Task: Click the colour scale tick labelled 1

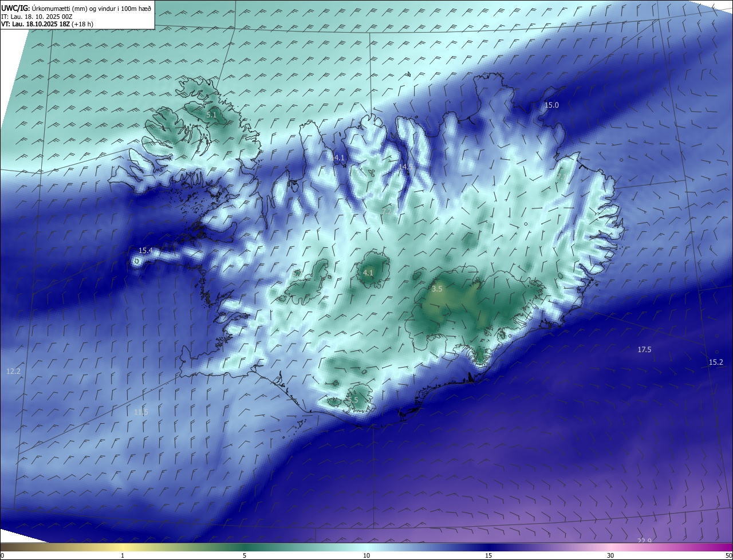Action: pyautogui.click(x=123, y=555)
